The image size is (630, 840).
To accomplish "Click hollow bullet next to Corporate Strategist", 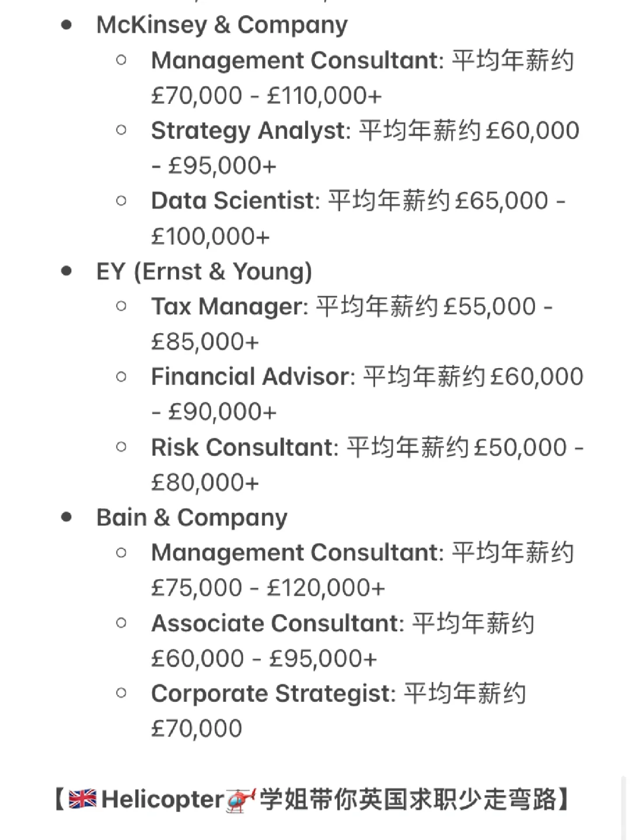I will pos(121,693).
